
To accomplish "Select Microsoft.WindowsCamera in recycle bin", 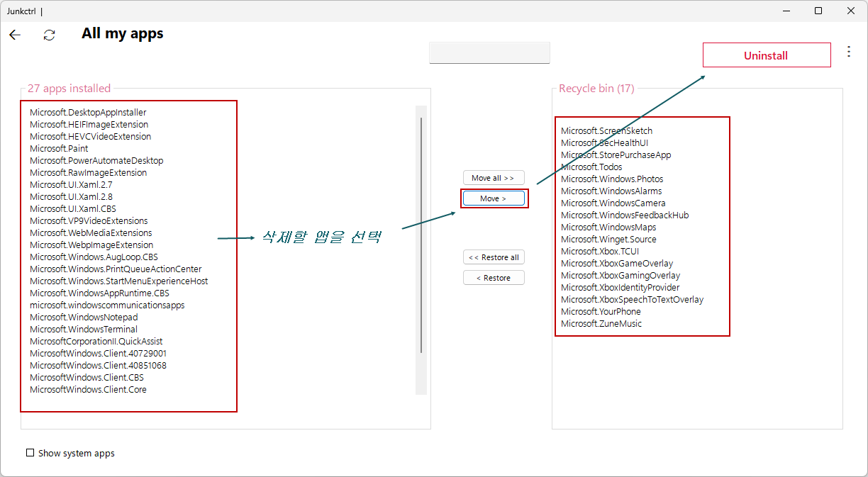I will (613, 203).
